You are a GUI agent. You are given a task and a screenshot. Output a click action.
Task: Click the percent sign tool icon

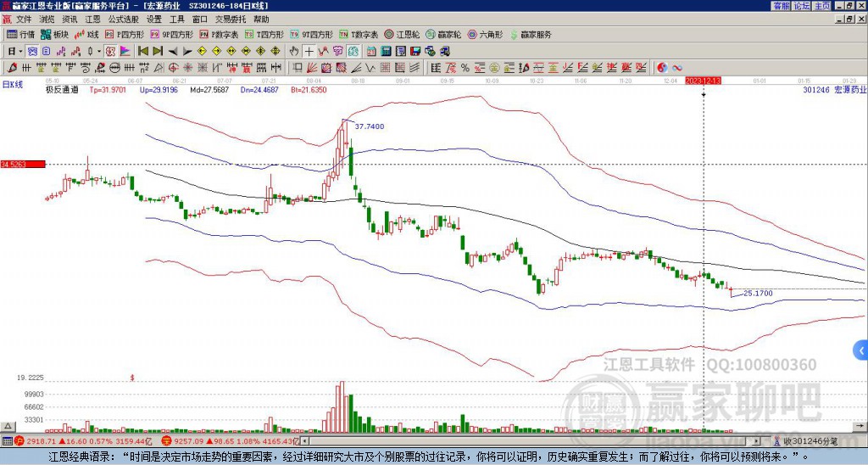(x=465, y=68)
